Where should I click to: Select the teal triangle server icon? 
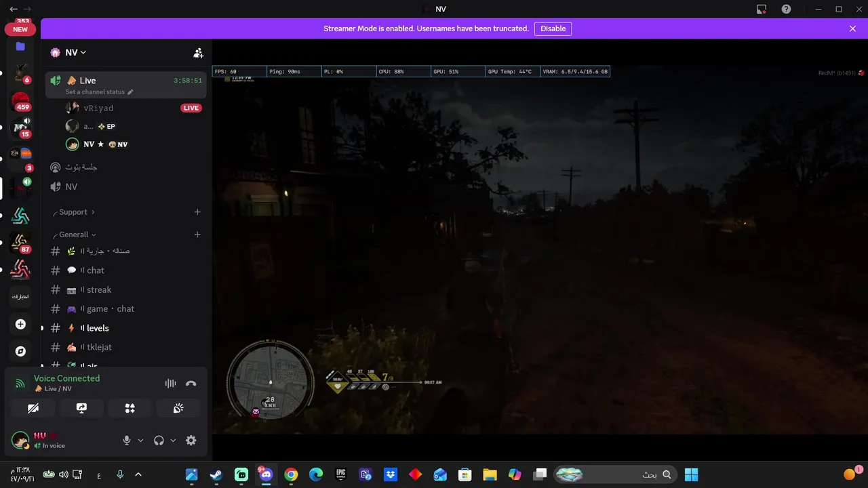click(x=20, y=216)
